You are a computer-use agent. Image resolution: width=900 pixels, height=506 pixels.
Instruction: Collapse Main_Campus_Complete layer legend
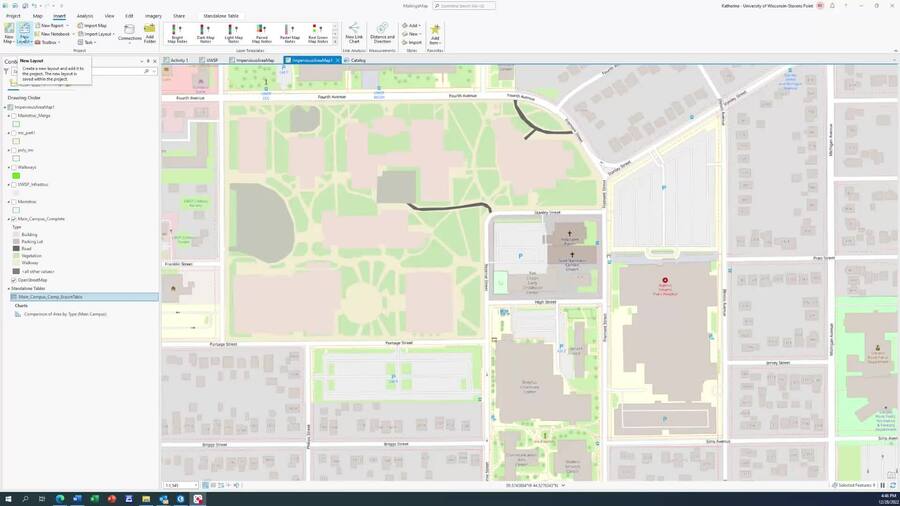[x=9, y=219]
